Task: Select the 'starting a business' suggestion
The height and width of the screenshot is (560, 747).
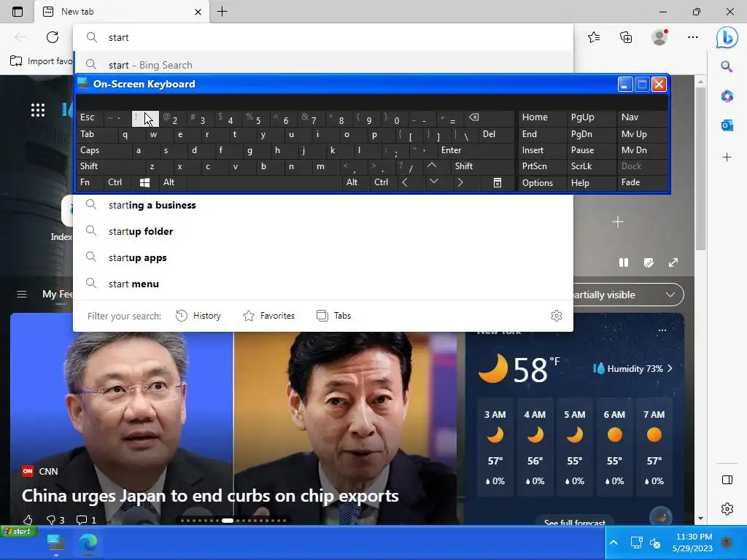Action: (x=323, y=205)
